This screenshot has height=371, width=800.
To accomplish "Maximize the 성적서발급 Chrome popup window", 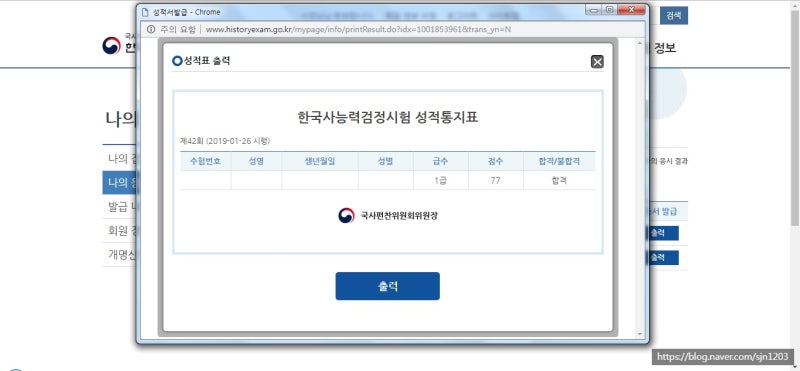I will pyautogui.click(x=609, y=10).
